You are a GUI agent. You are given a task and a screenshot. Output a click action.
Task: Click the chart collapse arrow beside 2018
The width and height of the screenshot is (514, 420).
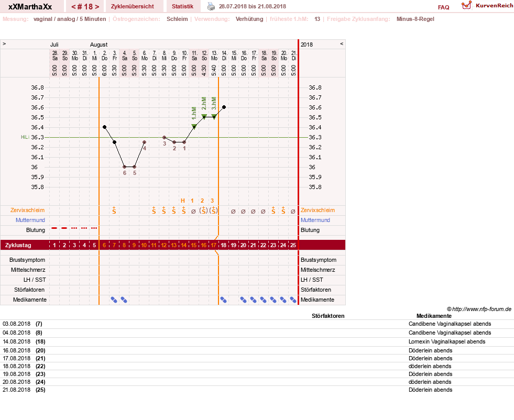[x=342, y=43]
